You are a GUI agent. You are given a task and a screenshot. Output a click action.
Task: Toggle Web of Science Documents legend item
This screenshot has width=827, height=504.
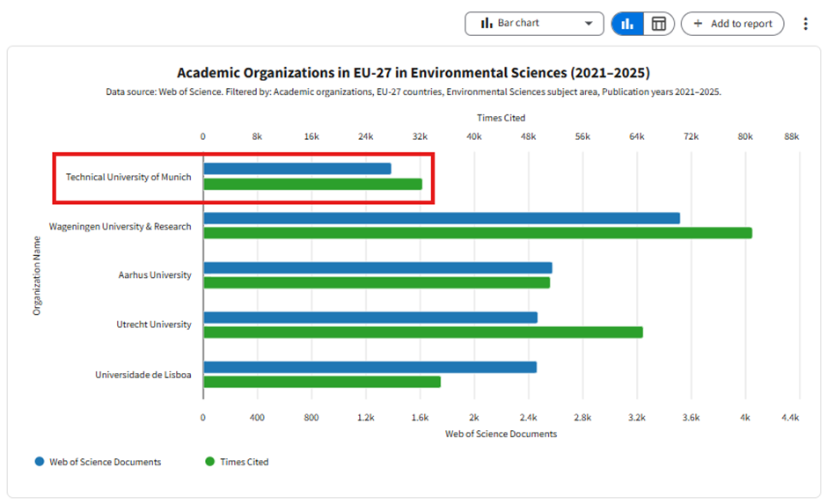pos(99,462)
